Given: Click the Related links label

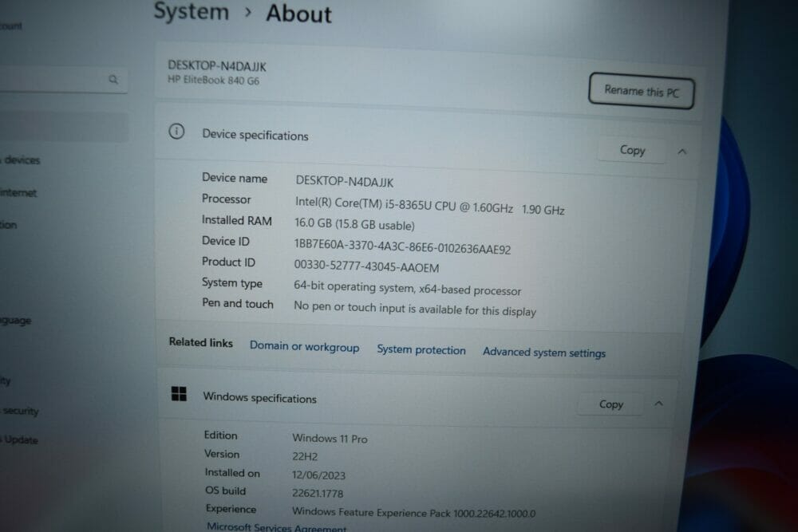Looking at the screenshot, I should tap(200, 342).
